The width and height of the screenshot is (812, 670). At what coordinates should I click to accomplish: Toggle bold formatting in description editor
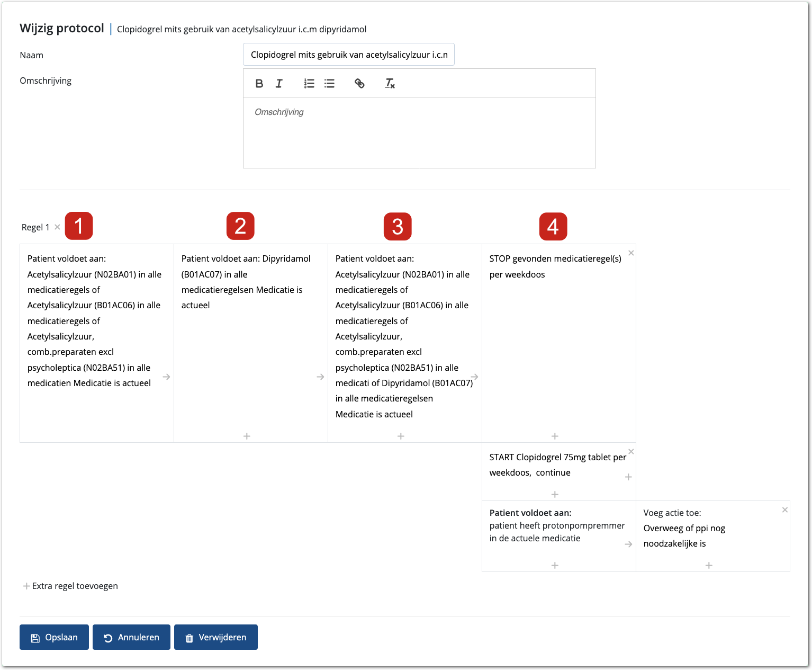click(x=259, y=83)
